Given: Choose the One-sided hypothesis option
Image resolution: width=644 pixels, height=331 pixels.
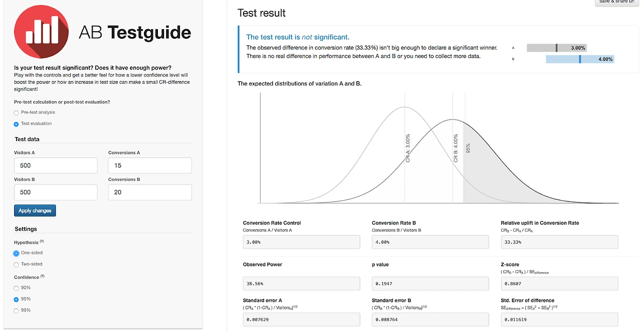Looking at the screenshot, I should click(x=17, y=253).
